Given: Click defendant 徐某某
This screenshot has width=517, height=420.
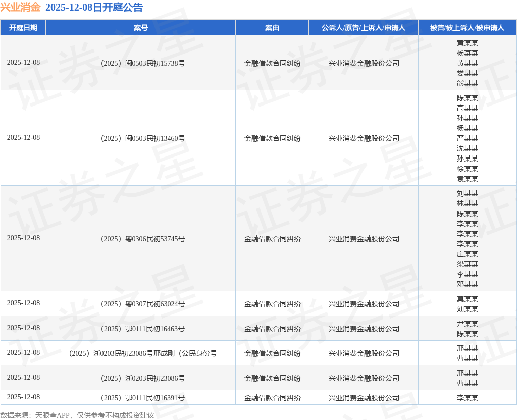Looking at the screenshot, I should (467, 169).
